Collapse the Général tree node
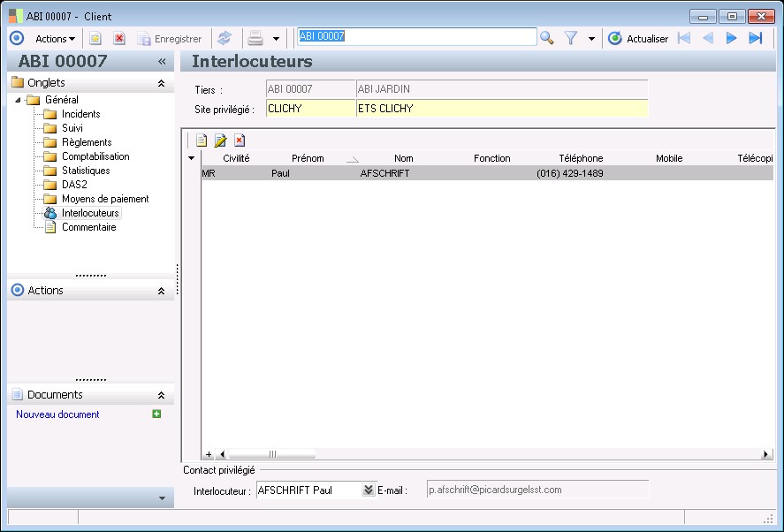Image resolution: width=784 pixels, height=532 pixels. tap(19, 100)
